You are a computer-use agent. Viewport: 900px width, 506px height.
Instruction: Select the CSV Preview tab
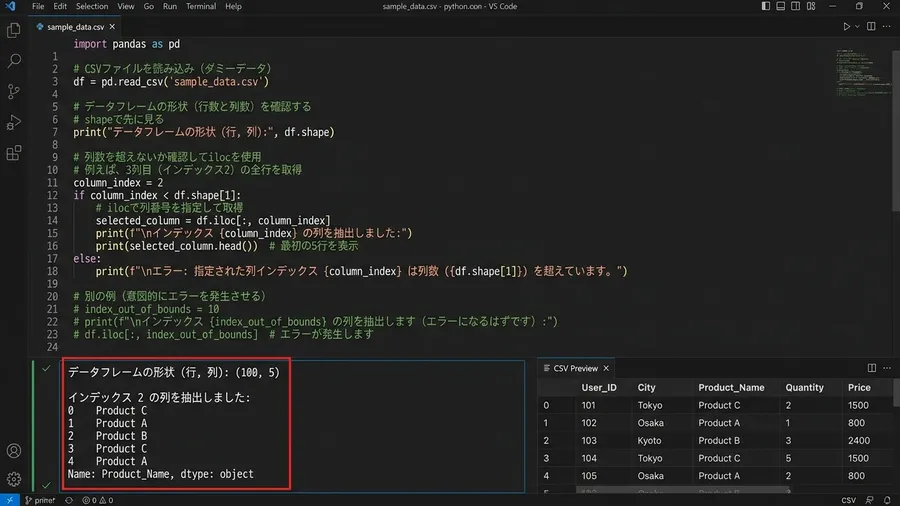(x=575, y=368)
